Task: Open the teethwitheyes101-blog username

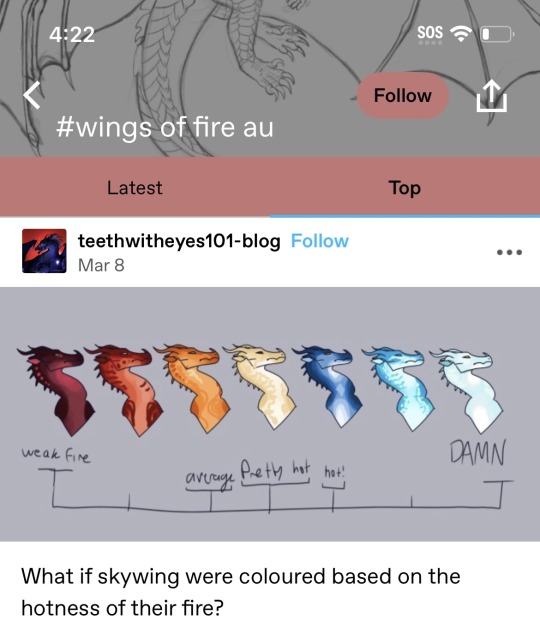Action: [179, 241]
